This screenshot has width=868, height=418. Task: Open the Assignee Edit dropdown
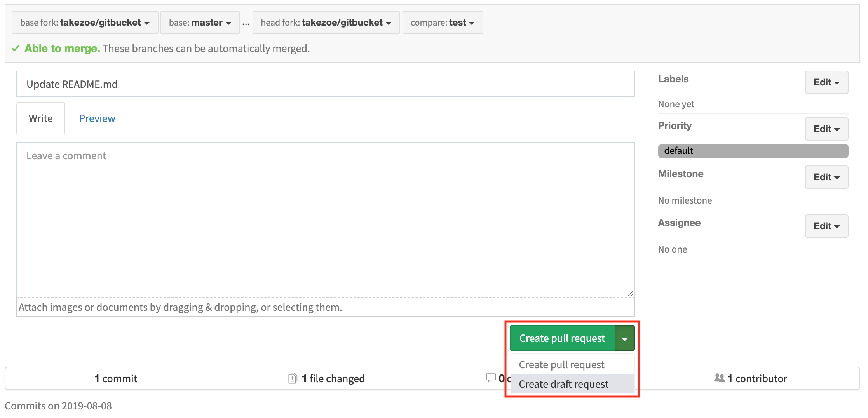coord(826,226)
